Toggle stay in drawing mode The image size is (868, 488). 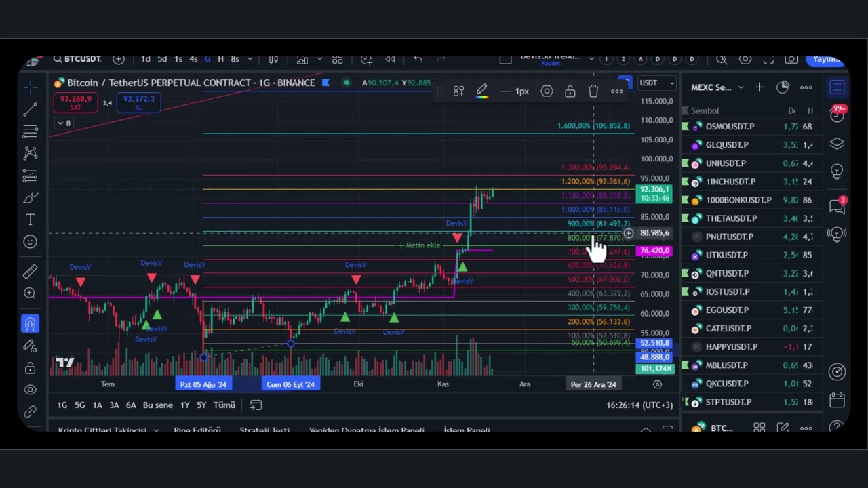pos(30,346)
